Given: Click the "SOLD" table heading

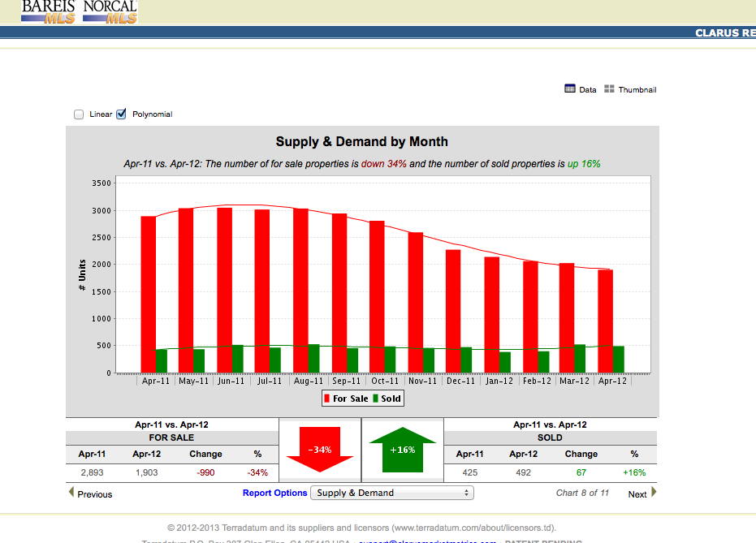Looking at the screenshot, I should [550, 437].
